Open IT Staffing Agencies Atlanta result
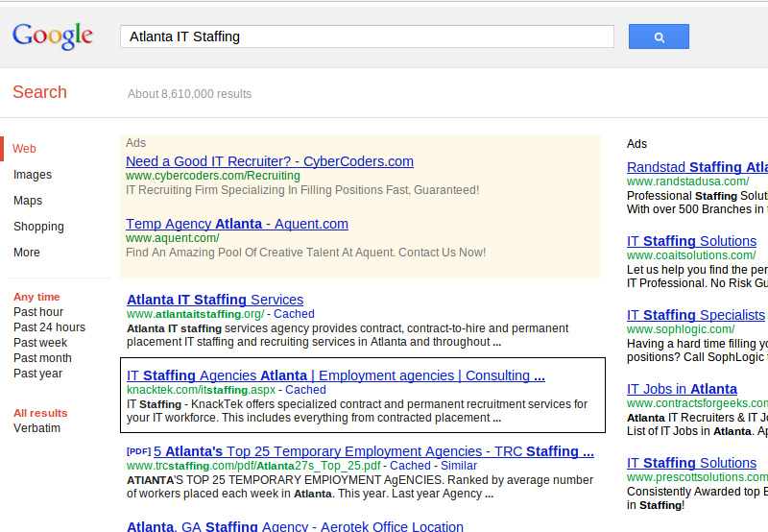Image resolution: width=768 pixels, height=532 pixels. click(335, 375)
